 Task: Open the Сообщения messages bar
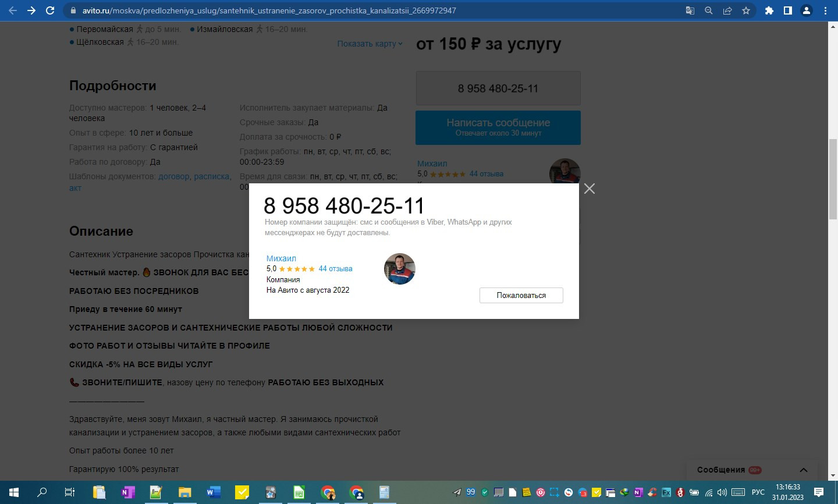[752, 470]
